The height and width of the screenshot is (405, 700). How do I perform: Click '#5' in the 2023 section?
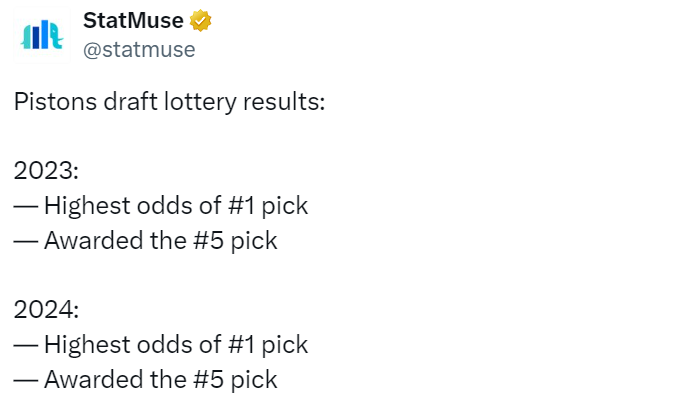click(208, 241)
